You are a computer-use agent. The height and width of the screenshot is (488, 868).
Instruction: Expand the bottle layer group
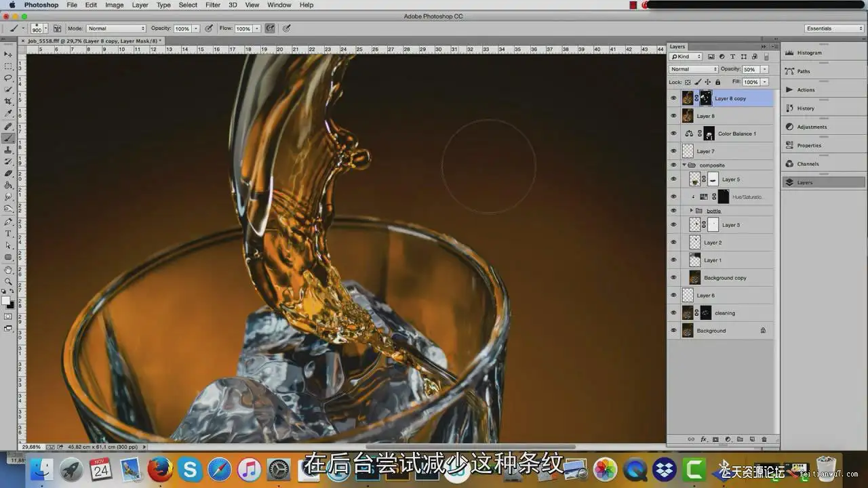(691, 211)
